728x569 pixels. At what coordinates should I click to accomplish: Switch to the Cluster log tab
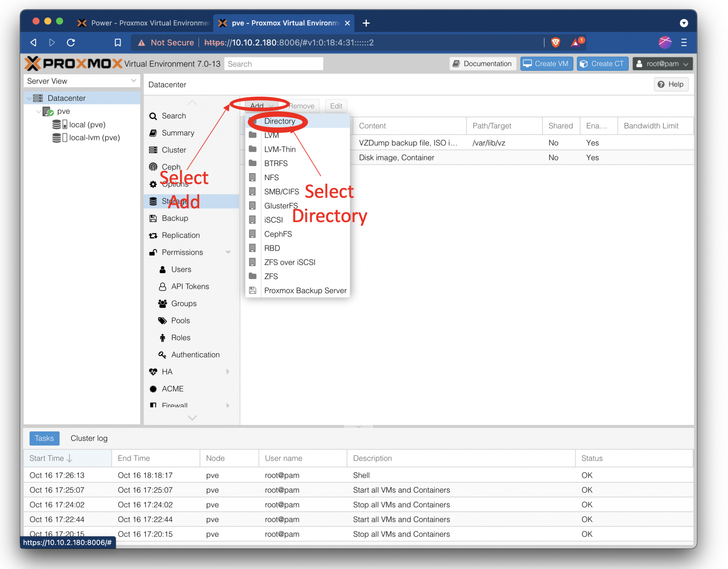pyautogui.click(x=89, y=438)
